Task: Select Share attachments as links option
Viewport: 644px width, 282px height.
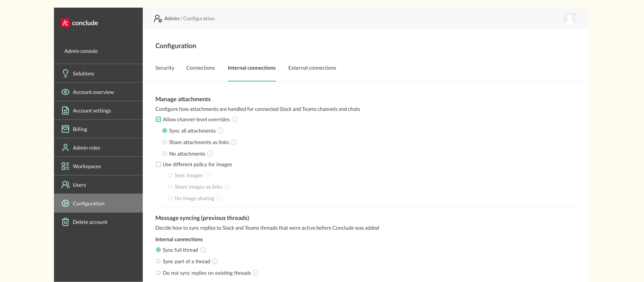Action: tap(165, 142)
